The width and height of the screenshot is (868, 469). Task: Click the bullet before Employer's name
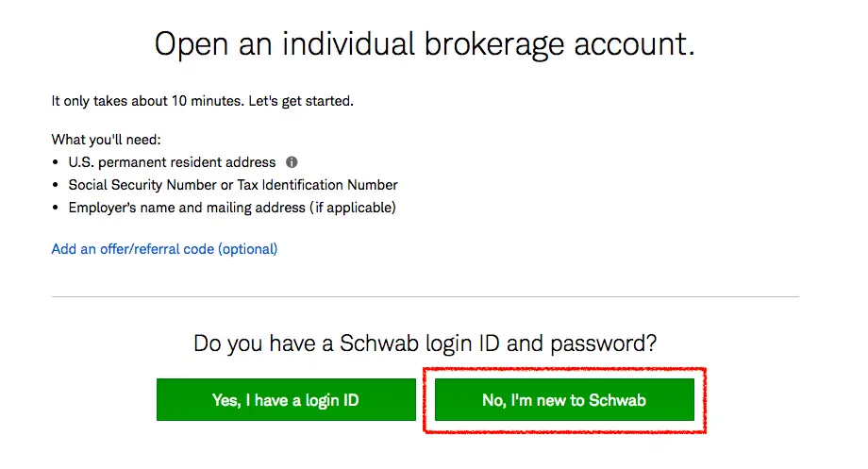tap(58, 208)
